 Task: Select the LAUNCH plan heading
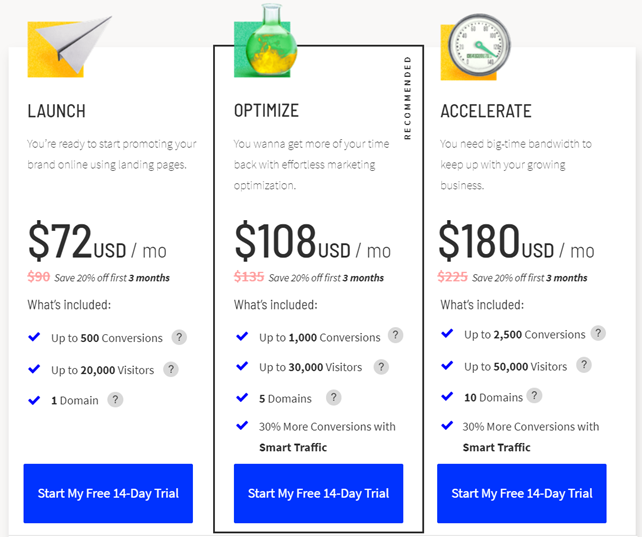tap(57, 111)
